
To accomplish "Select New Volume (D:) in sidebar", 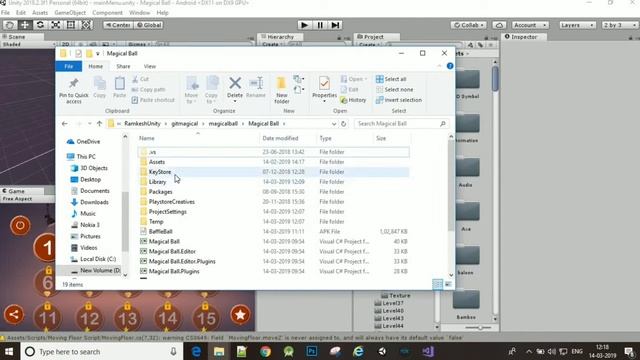I will tap(96, 270).
